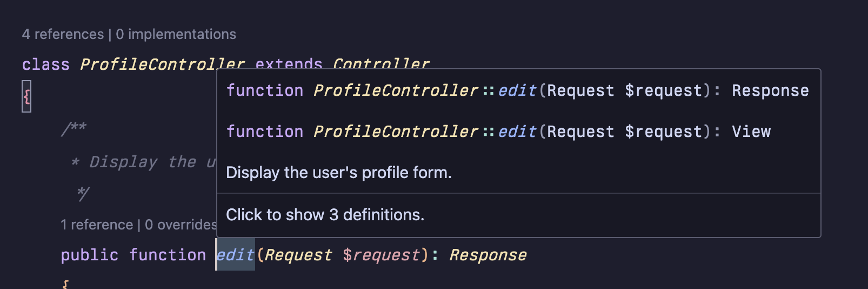Open the "4 references" code lens
The height and width of the screenshot is (289, 868).
click(x=63, y=34)
